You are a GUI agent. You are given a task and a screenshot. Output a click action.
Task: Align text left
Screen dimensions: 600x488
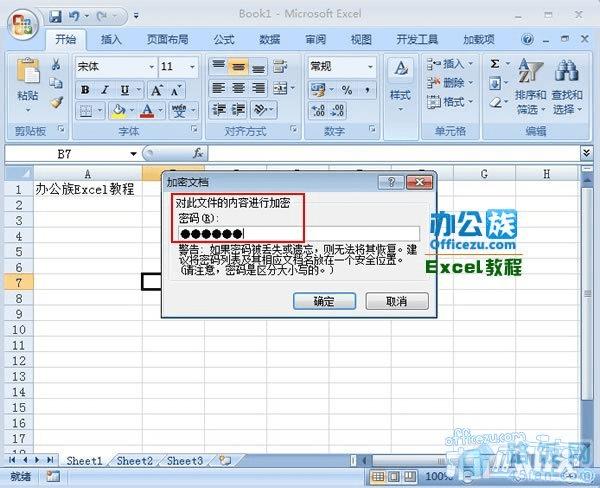pyautogui.click(x=218, y=89)
